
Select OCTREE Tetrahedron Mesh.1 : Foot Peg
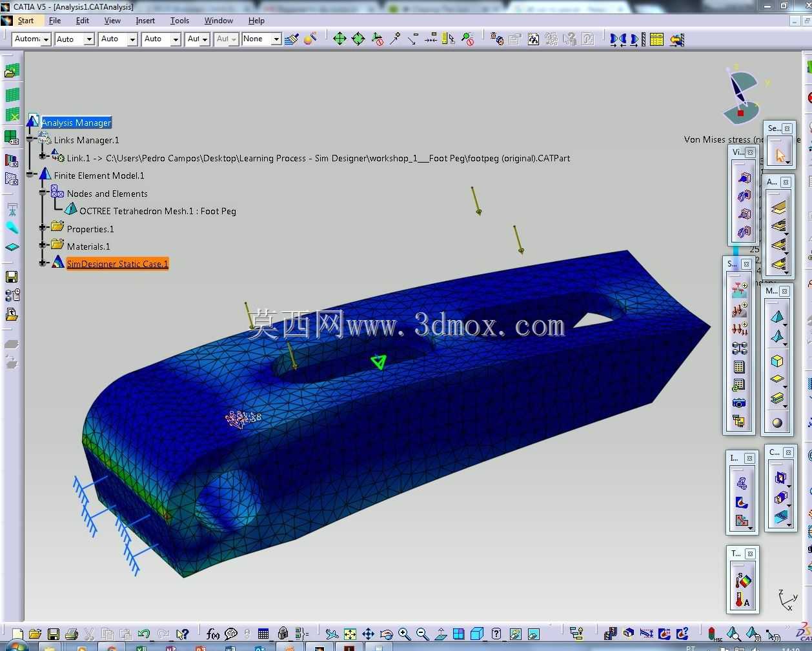click(157, 211)
